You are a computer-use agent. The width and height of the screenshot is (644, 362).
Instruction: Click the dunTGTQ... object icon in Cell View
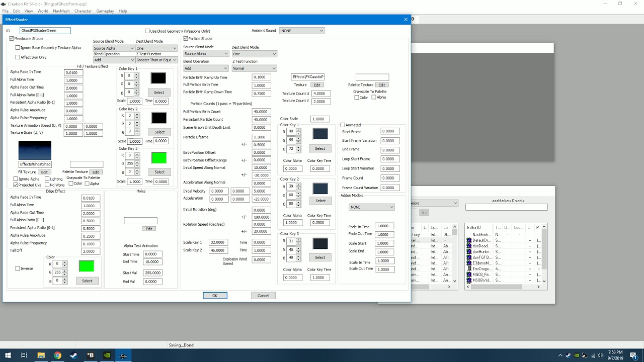point(469,257)
